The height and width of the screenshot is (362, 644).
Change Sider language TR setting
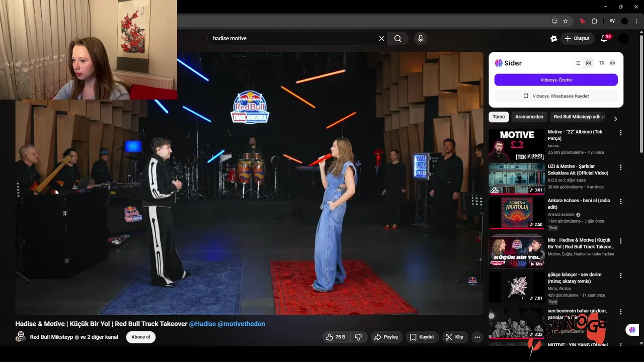point(602,63)
